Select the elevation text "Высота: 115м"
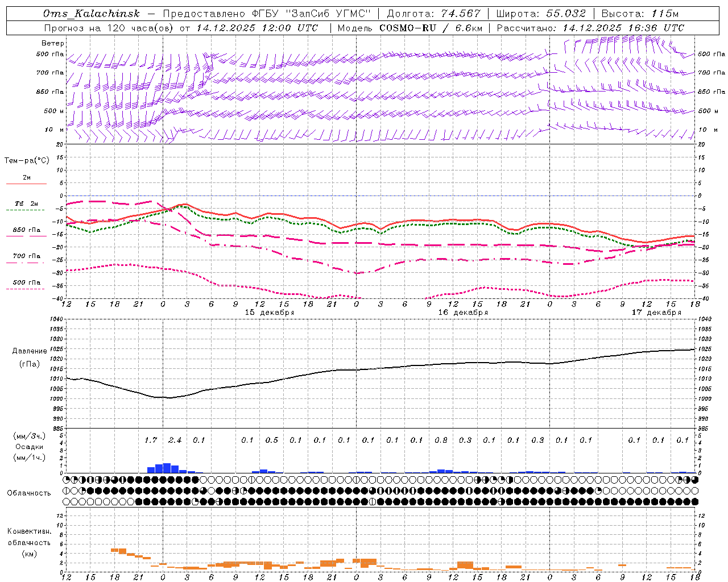The width and height of the screenshot is (728, 582). coord(640,14)
